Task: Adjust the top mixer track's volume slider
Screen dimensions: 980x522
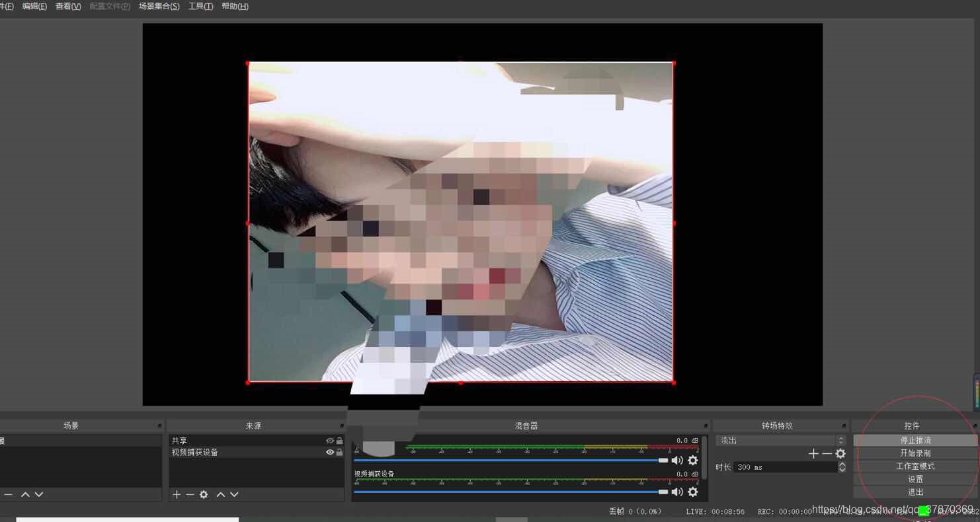Action: (x=511, y=460)
